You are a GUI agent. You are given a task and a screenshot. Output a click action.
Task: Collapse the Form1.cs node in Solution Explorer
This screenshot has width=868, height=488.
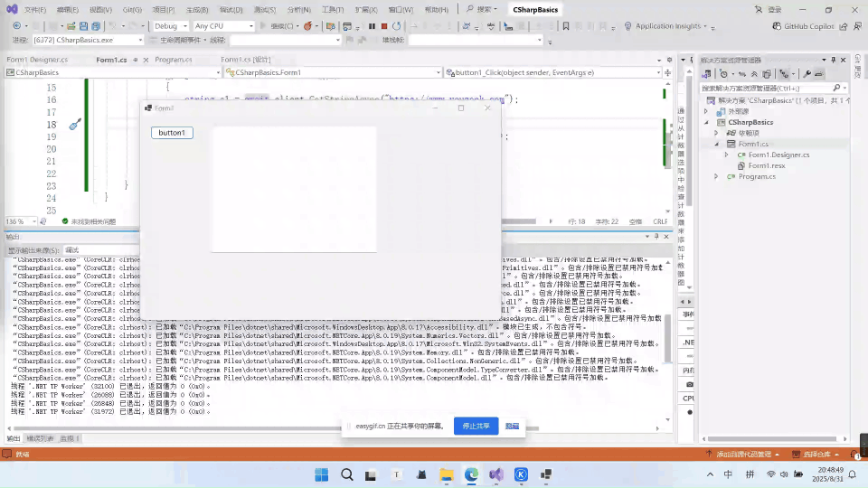[716, 144]
